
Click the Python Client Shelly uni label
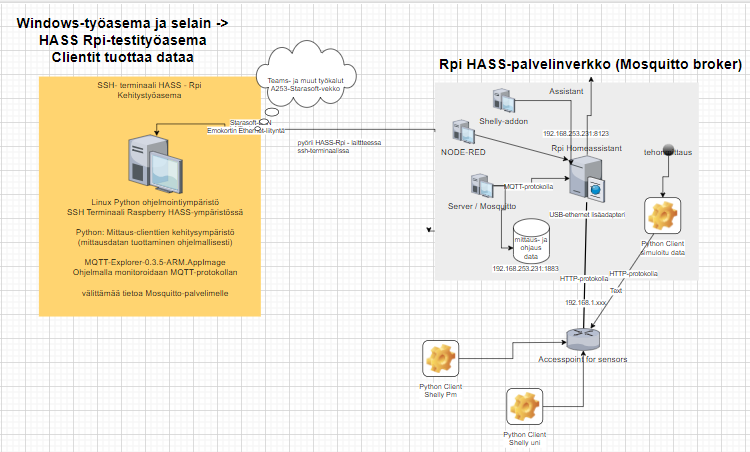point(525,439)
